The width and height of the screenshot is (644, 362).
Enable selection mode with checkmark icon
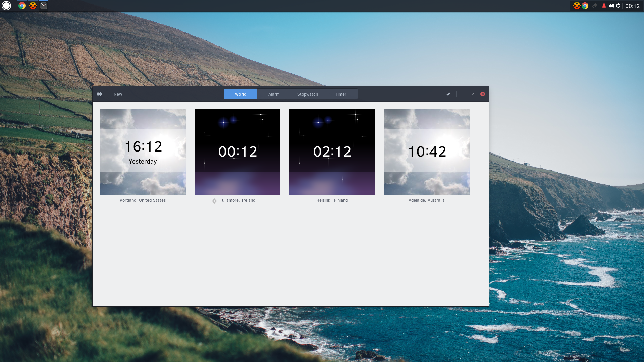(x=448, y=94)
